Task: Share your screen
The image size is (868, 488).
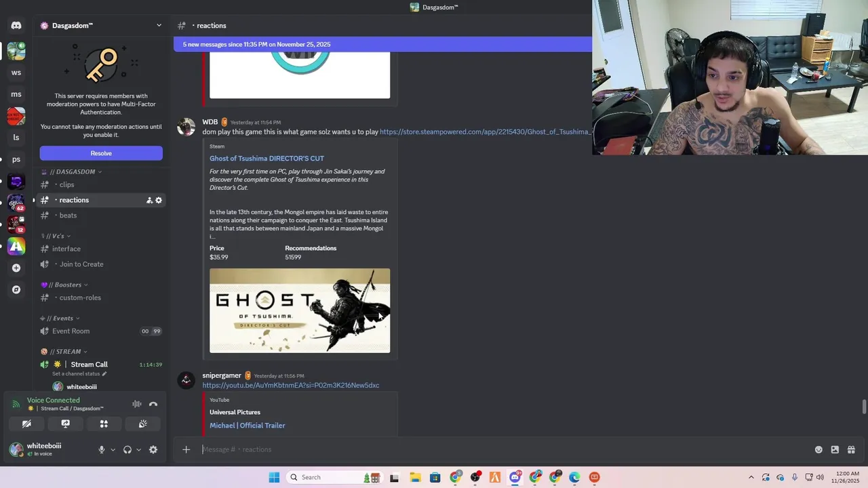Action: pos(65,424)
